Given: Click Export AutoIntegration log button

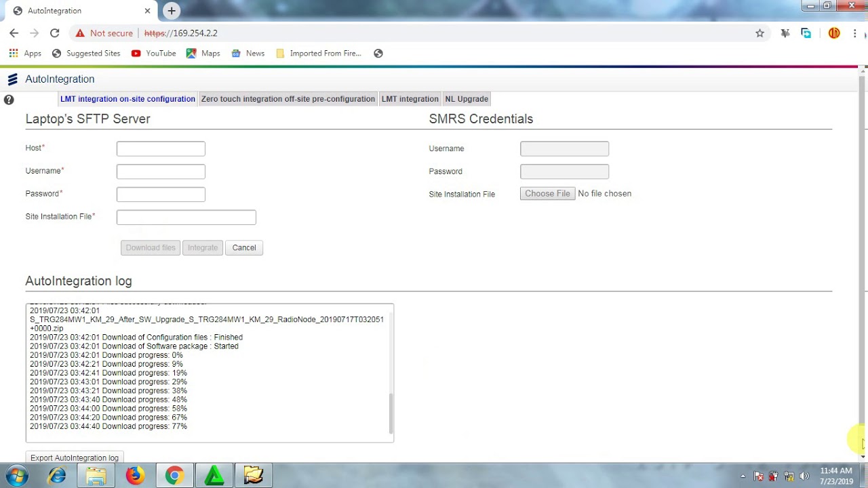Looking at the screenshot, I should click(75, 457).
